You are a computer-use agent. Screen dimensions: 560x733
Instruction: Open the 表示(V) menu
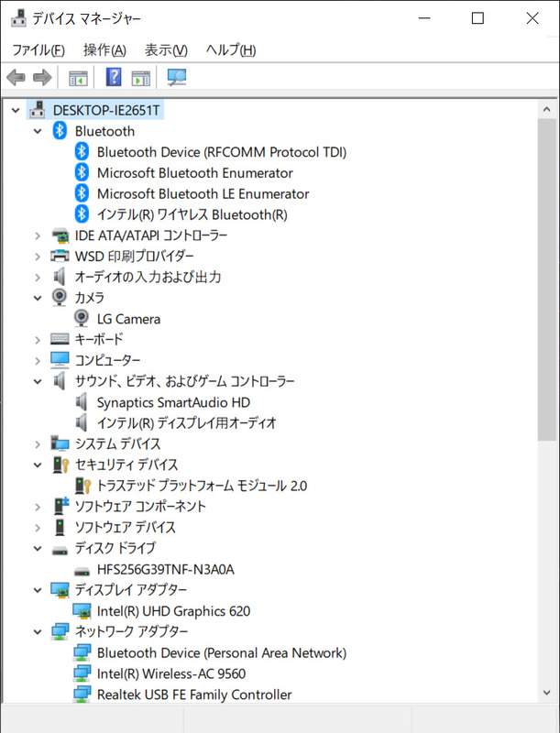pos(166,49)
